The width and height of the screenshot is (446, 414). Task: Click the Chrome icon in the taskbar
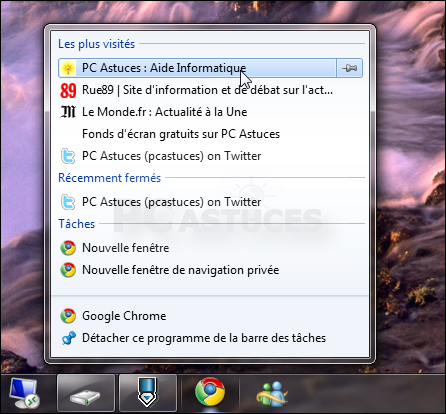pyautogui.click(x=210, y=392)
